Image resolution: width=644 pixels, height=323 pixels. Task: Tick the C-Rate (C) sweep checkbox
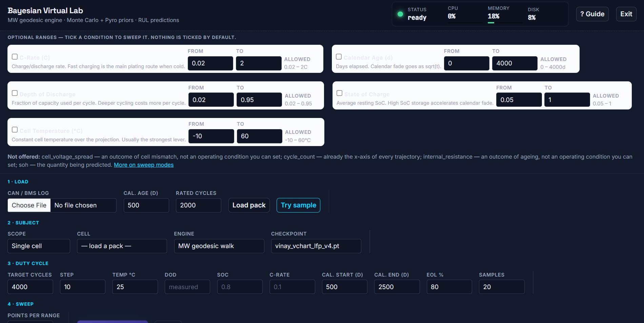coord(15,57)
